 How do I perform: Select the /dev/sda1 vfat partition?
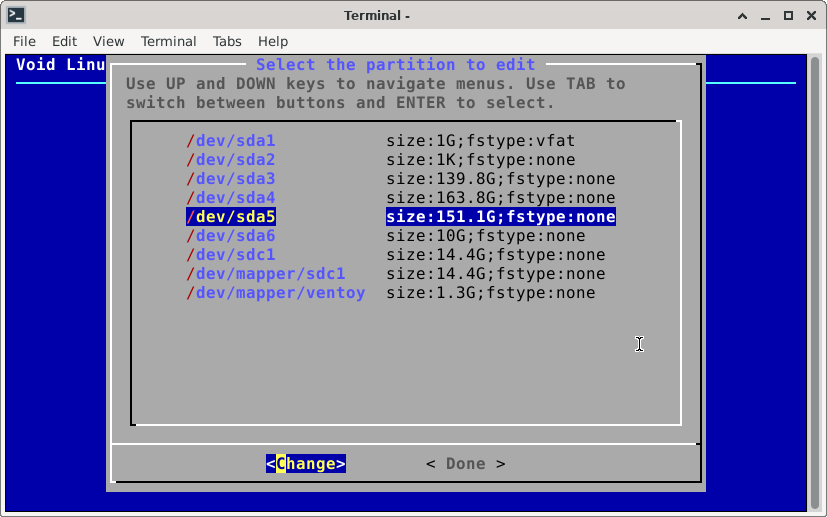(x=230, y=141)
